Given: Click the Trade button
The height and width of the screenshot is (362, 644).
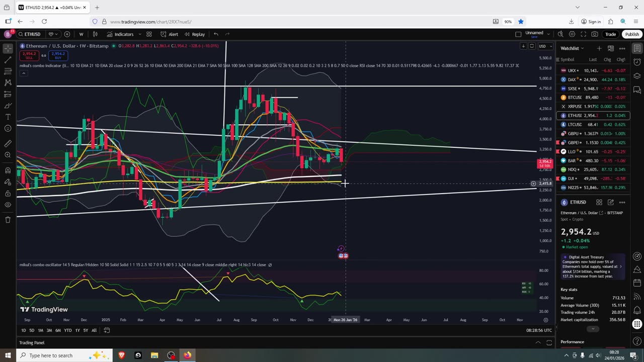Looking at the screenshot, I should [x=610, y=34].
